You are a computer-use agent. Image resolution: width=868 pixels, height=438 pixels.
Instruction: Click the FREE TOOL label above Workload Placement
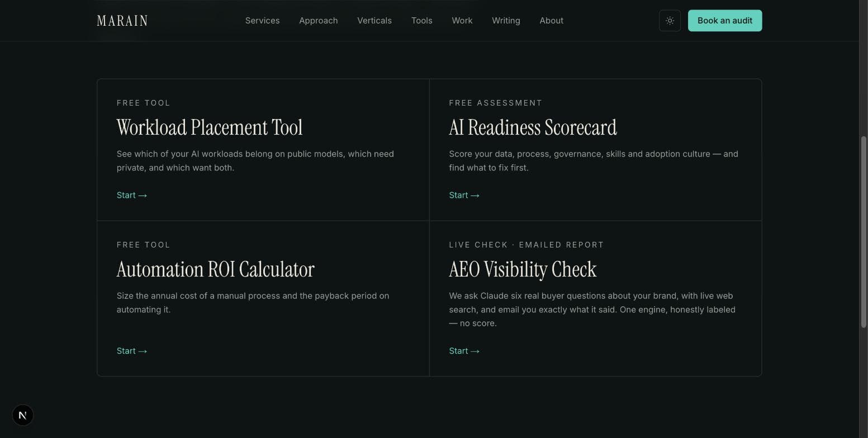coord(144,103)
